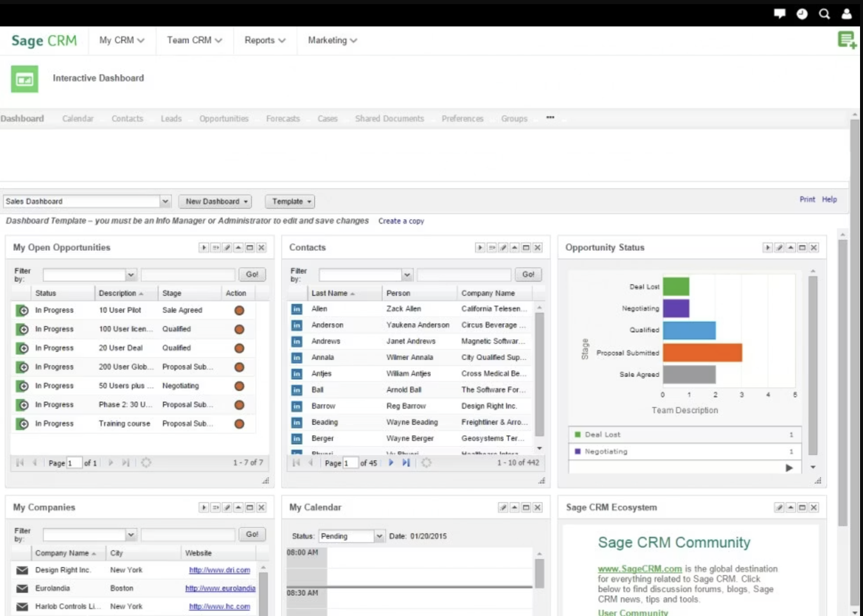The height and width of the screenshot is (616, 863).
Task: Click the search magnifier icon
Action: click(x=824, y=14)
